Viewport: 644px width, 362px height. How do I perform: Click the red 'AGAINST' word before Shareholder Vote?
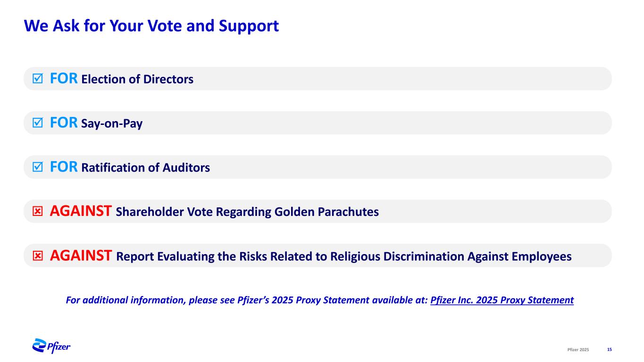coord(81,212)
